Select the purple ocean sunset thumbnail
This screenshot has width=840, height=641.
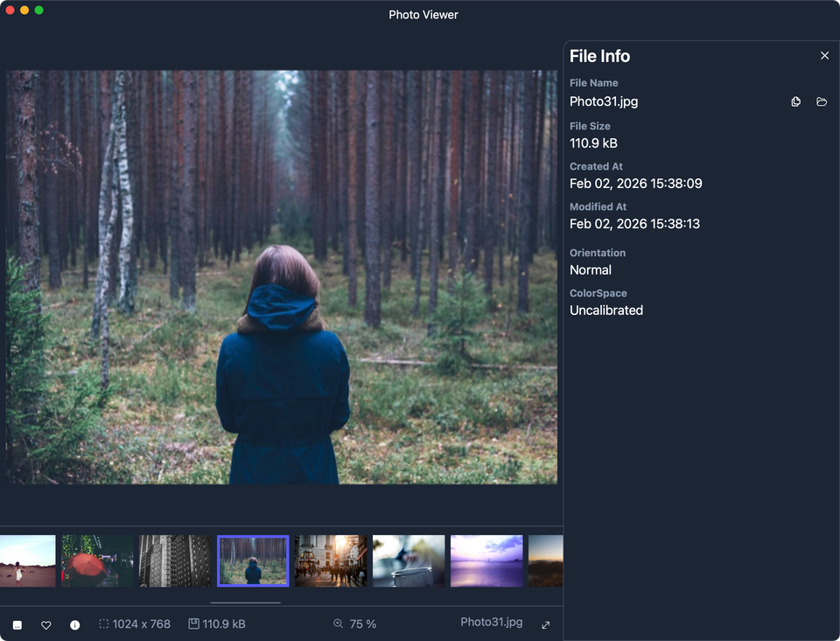point(486,561)
